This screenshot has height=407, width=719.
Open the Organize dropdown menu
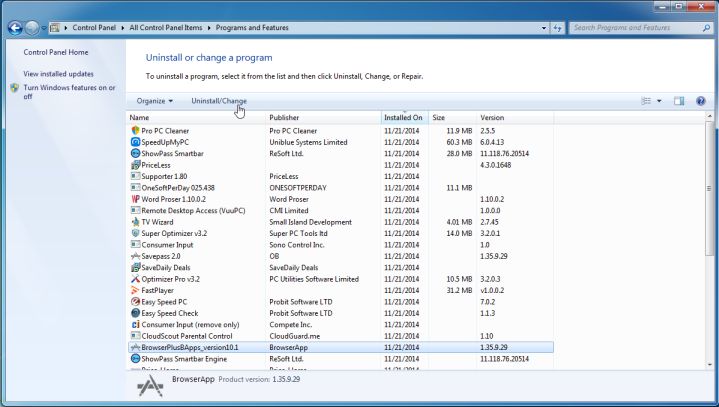tap(155, 101)
